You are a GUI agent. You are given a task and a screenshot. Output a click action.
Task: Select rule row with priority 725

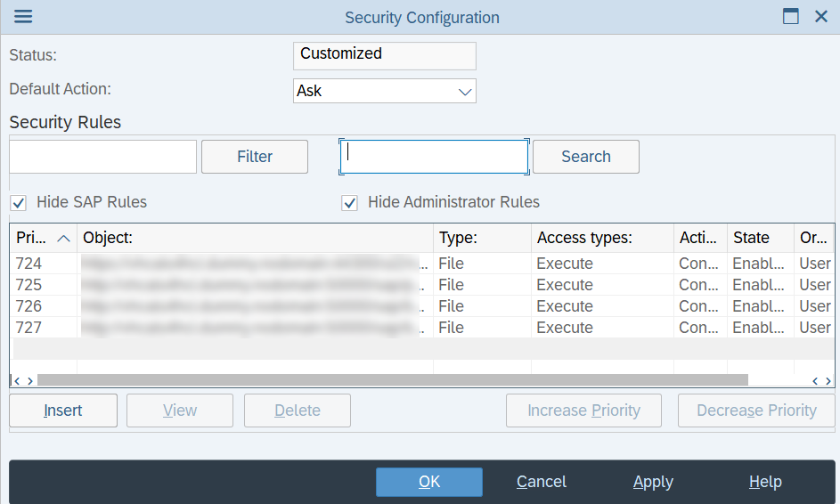click(x=421, y=285)
